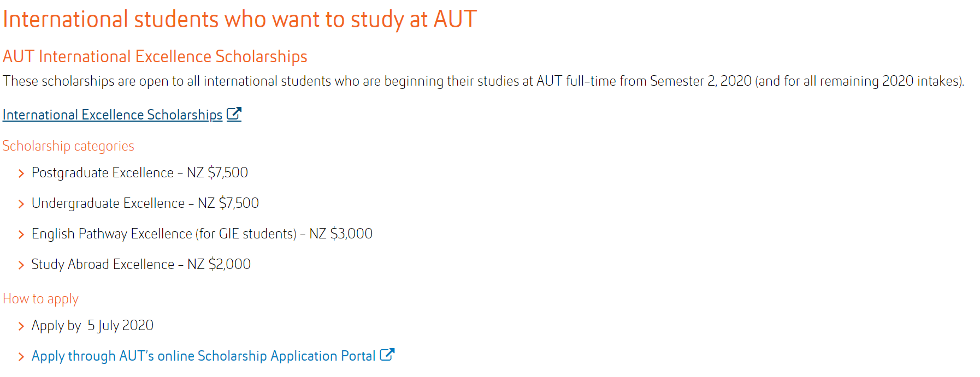Click the chevron bullet beside English Pathway Excellence

(x=21, y=235)
